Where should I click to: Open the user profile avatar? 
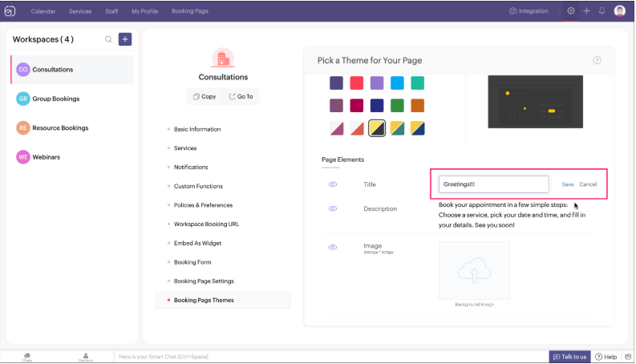620,11
